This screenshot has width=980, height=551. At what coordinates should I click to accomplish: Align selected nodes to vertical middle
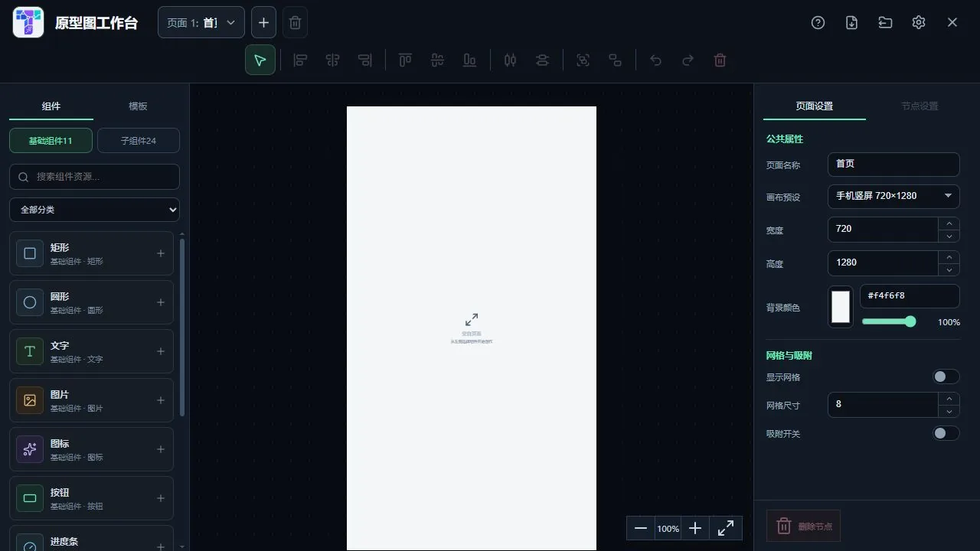[x=437, y=60]
